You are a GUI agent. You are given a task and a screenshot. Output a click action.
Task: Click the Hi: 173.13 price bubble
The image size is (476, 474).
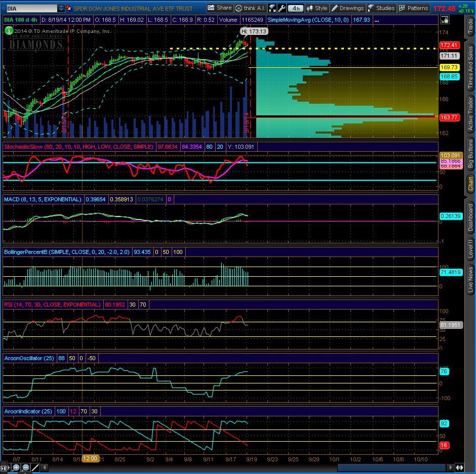pyautogui.click(x=254, y=31)
